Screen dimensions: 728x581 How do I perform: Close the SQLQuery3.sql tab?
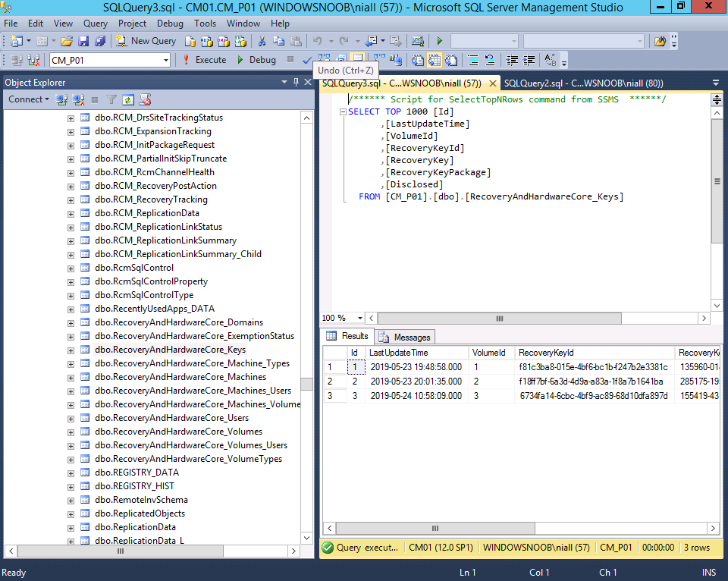tap(493, 83)
